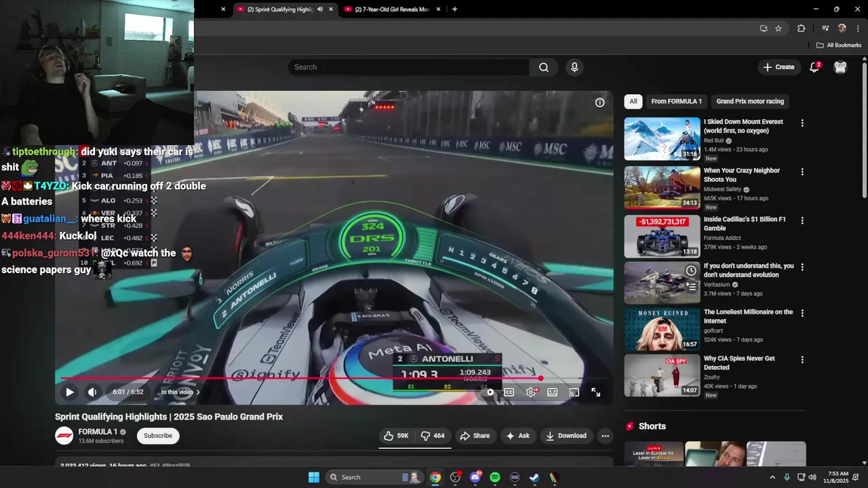Open Chrome media controls icon
This screenshot has height=488, width=868.
tap(825, 28)
